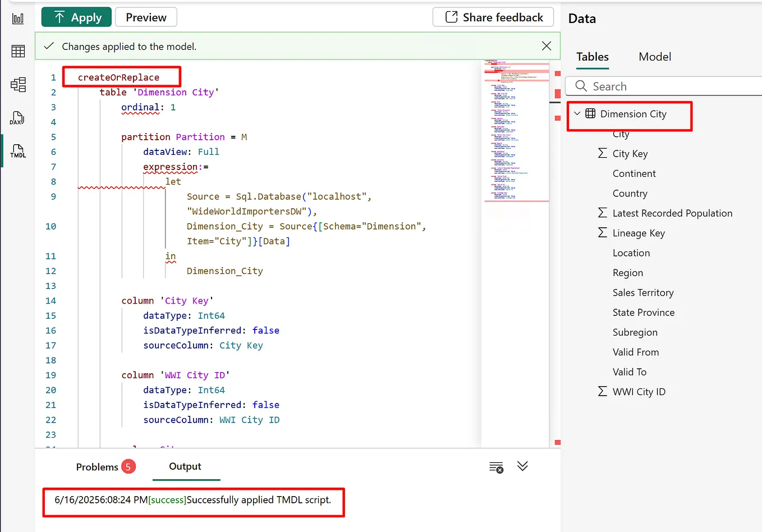The width and height of the screenshot is (762, 532).
Task: Open the DAX query view
Action: (17, 118)
